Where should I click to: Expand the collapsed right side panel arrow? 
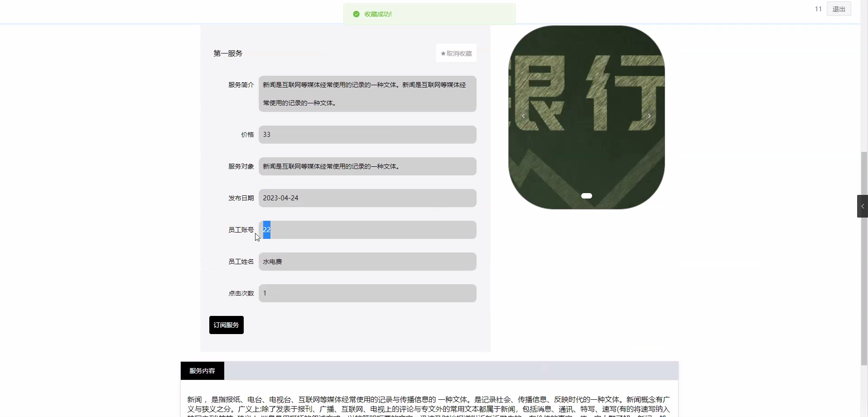point(862,206)
